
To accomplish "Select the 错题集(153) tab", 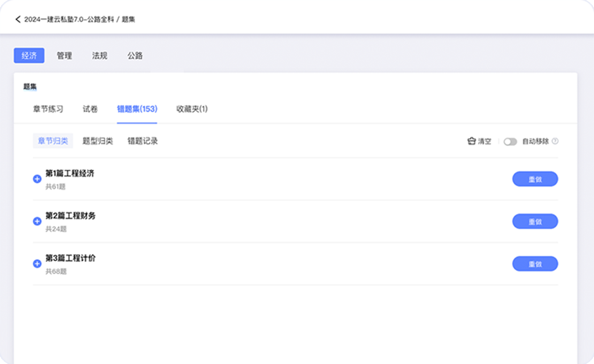I will click(137, 109).
